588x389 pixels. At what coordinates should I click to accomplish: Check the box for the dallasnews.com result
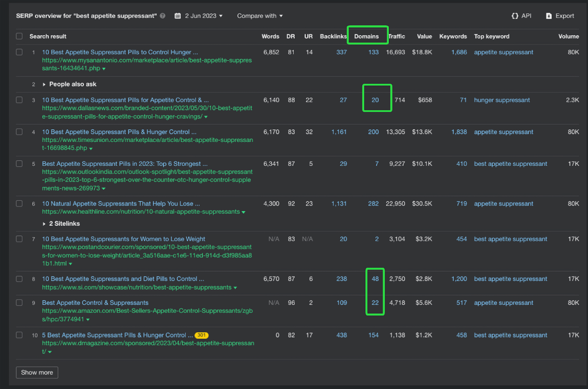point(19,100)
